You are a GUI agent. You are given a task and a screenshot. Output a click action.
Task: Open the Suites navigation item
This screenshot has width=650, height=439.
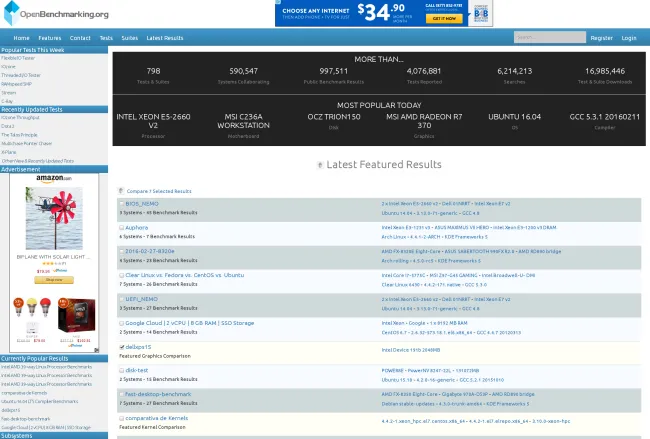(129, 38)
